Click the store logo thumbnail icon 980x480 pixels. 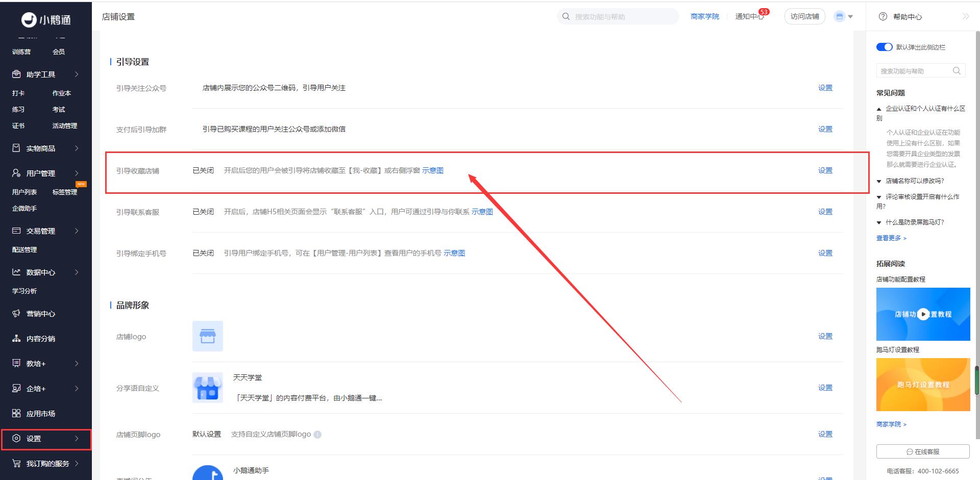(207, 336)
